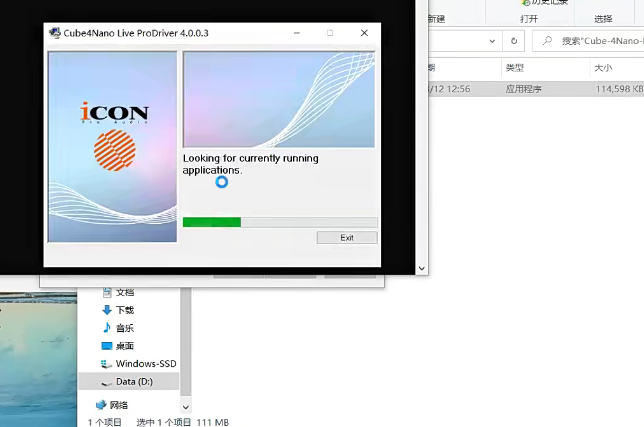644x427 pixels.
Task: Click the installer title bar app icon
Action: coord(54,33)
